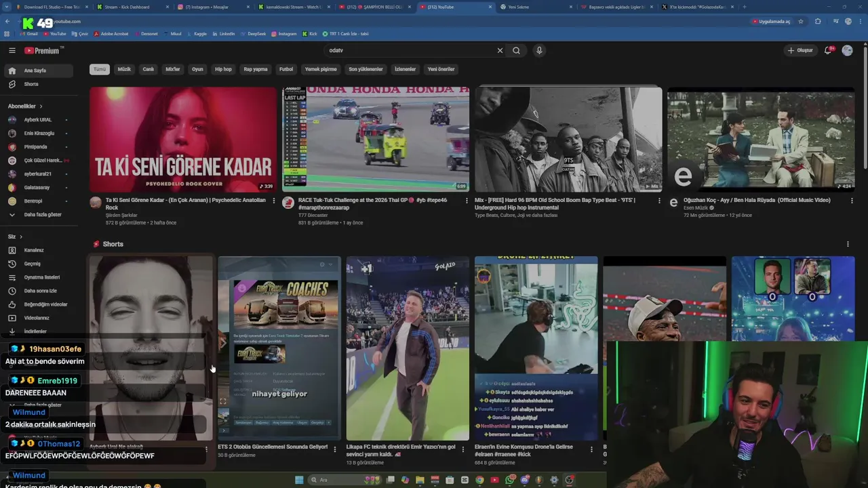Image resolution: width=868 pixels, height=488 pixels.
Task: Open options for Hard 96 BPM Mix
Action: [x=659, y=201]
